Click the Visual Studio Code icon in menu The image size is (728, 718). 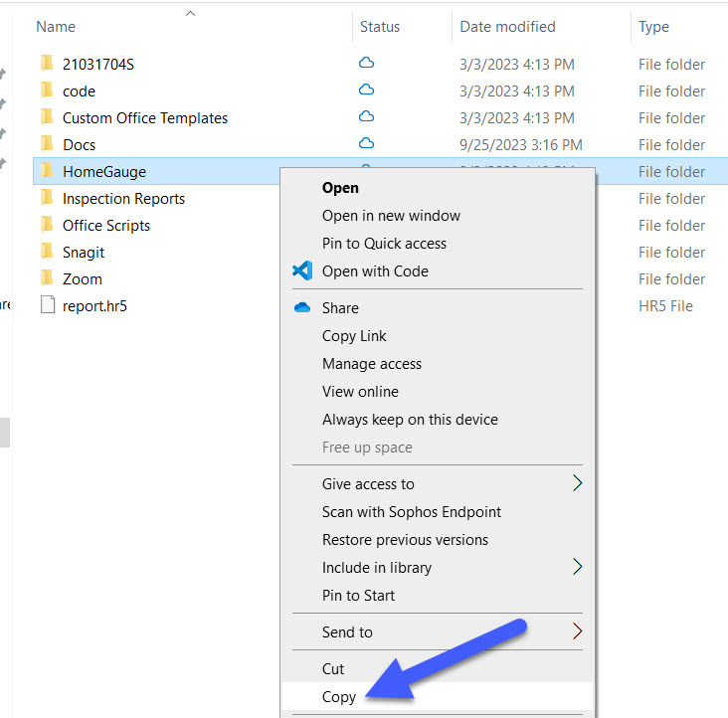(x=302, y=270)
